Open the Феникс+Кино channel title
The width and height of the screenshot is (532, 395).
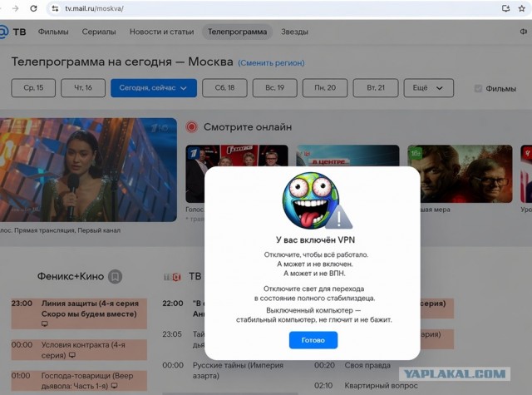[71, 276]
